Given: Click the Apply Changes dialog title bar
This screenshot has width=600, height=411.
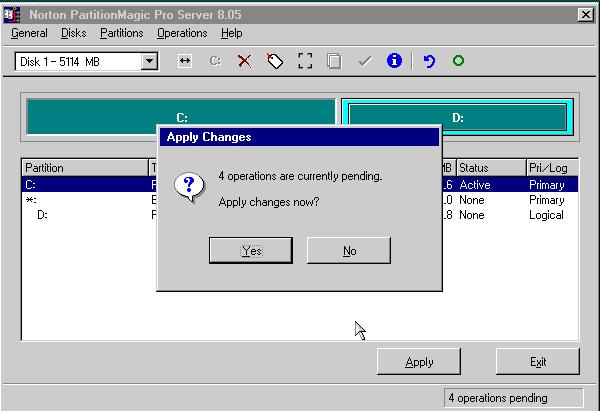Looking at the screenshot, I should click(299, 137).
